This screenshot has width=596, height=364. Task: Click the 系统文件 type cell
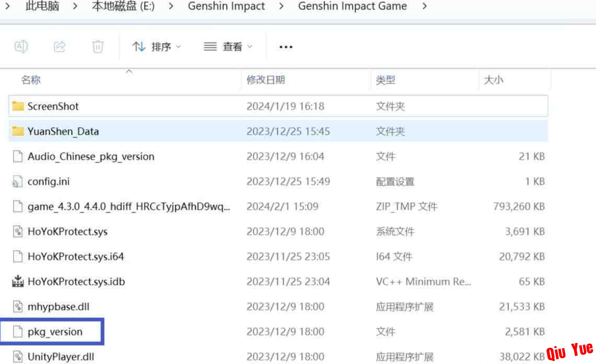tap(395, 231)
